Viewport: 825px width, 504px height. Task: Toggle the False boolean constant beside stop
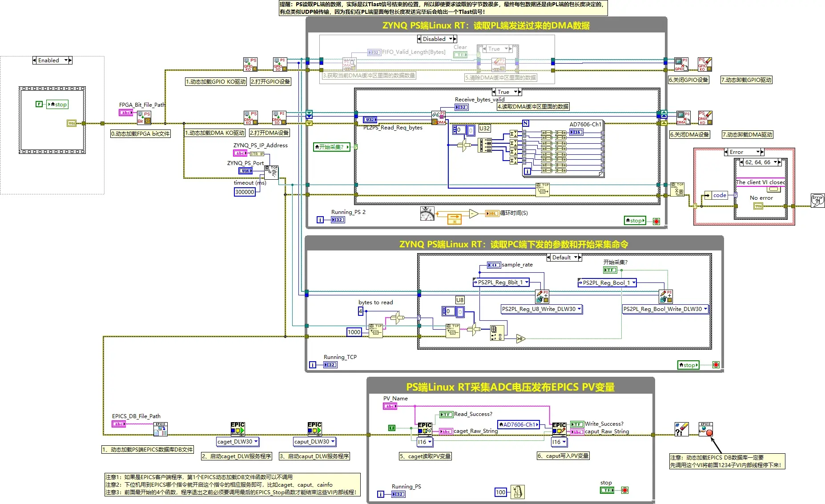(x=39, y=104)
